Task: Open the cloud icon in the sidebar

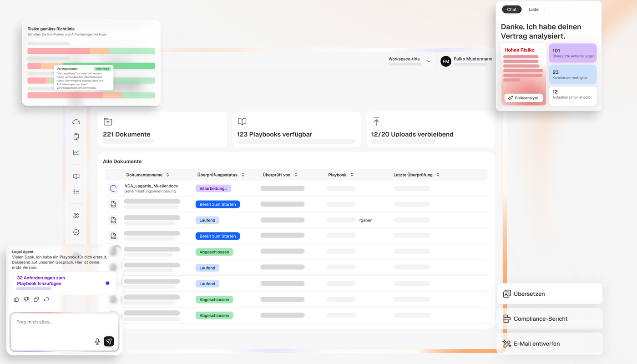Action: click(x=76, y=121)
